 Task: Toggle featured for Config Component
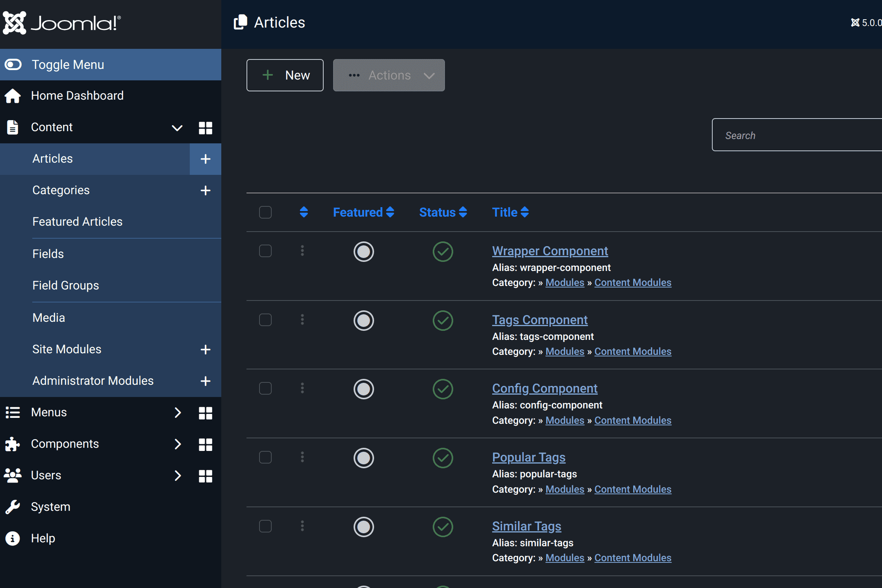click(363, 389)
